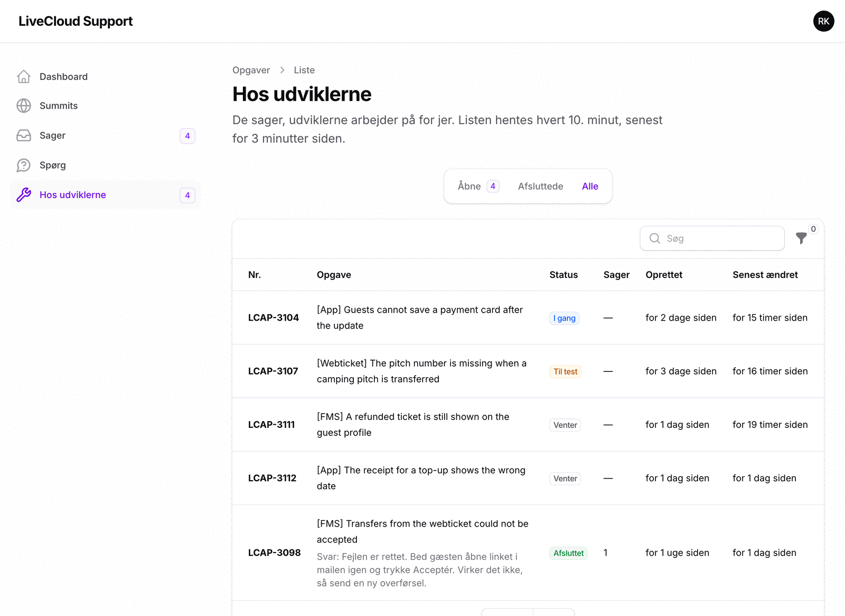This screenshot has height=616, width=845.
Task: Switch to the Afsluttede tab
Action: 540,186
